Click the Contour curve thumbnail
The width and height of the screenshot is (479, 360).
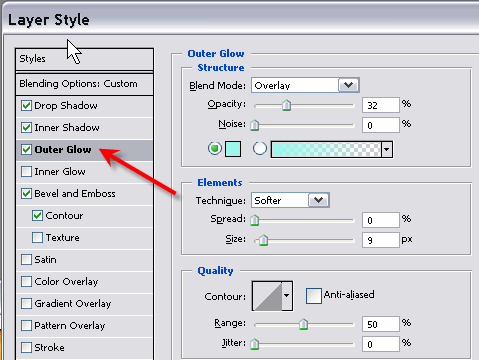(x=267, y=296)
